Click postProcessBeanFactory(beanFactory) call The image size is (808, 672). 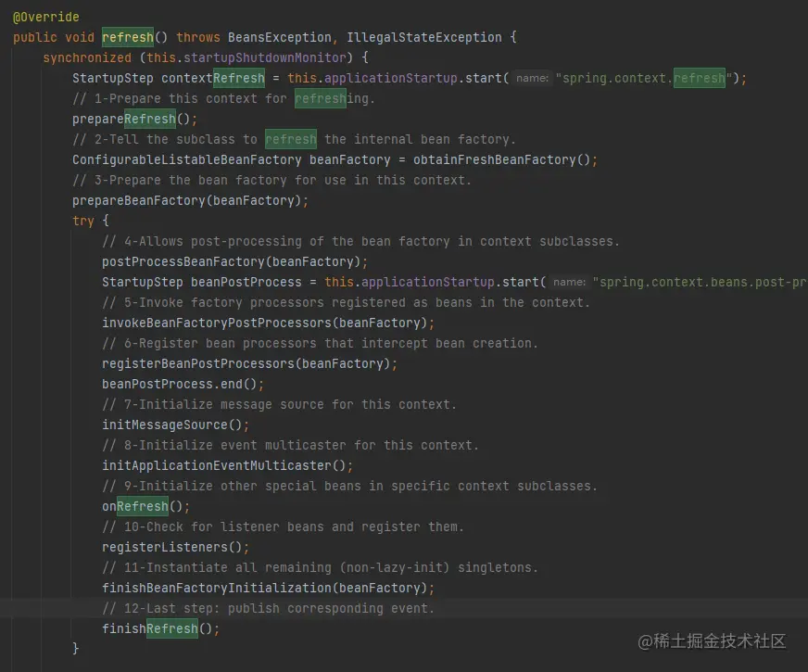(231, 261)
